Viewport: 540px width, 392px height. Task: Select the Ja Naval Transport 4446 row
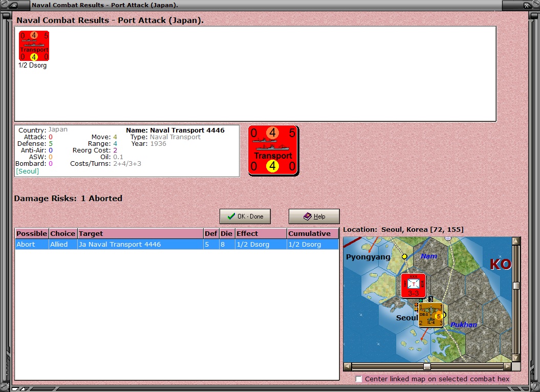pyautogui.click(x=177, y=244)
